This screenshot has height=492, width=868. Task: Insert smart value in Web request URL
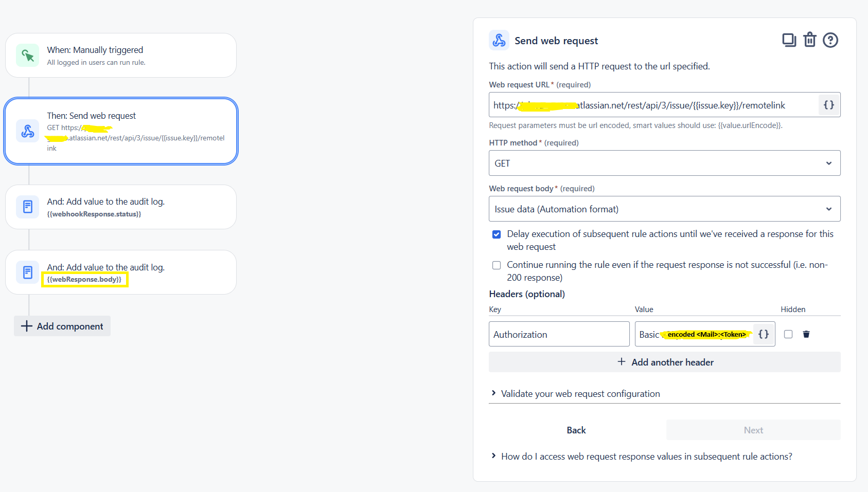tap(829, 105)
